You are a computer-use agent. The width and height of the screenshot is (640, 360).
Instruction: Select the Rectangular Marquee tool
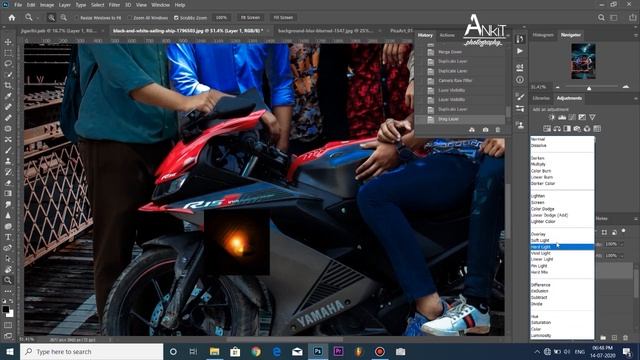point(8,53)
